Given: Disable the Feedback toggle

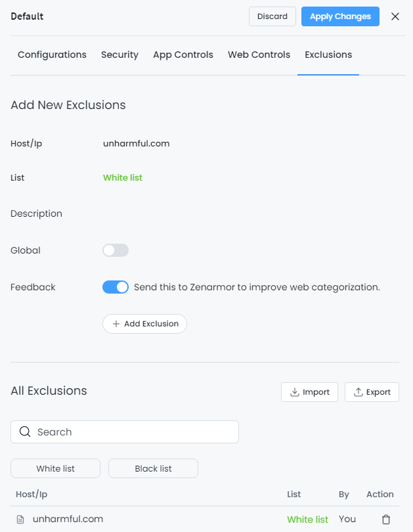Looking at the screenshot, I should click(116, 287).
